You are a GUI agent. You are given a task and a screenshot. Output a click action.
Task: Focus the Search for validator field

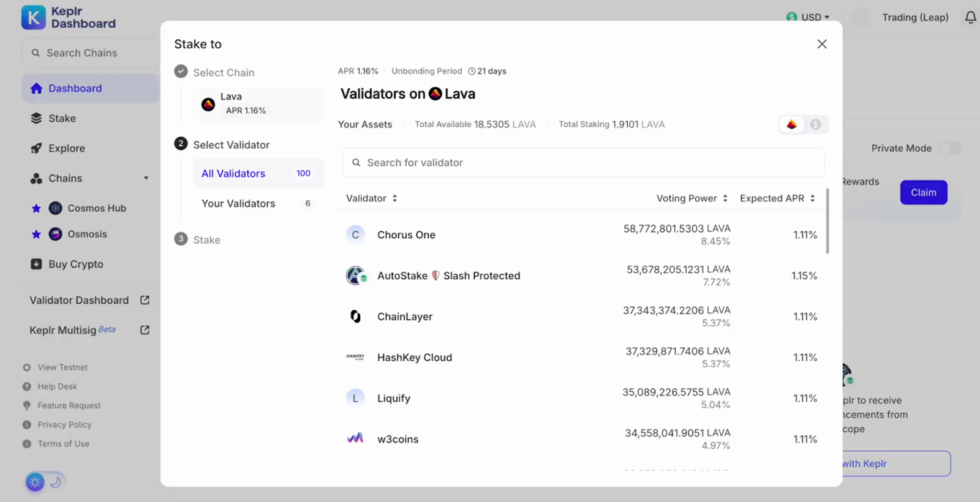pos(583,162)
